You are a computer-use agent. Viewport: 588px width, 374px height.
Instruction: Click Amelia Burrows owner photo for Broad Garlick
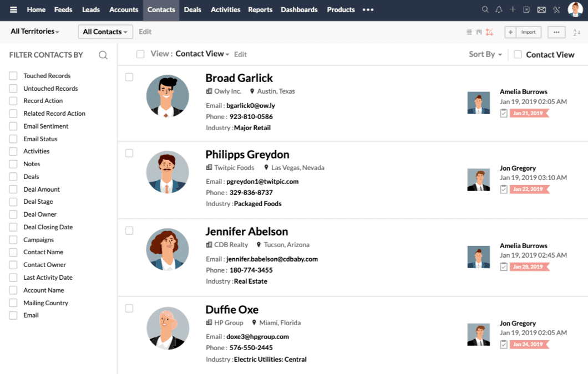(x=479, y=103)
